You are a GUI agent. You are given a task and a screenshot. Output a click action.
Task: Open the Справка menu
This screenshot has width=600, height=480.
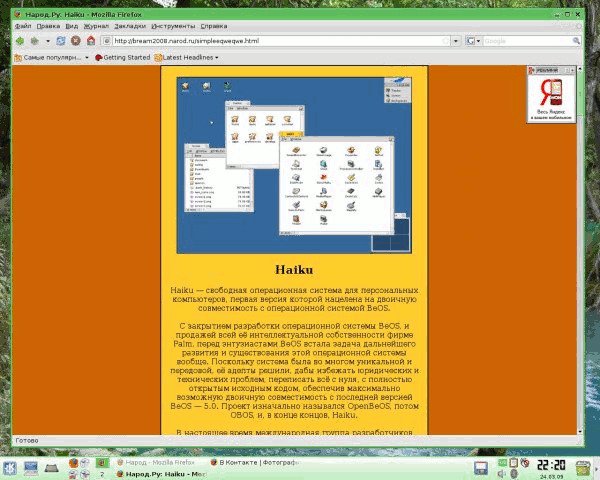tap(214, 26)
